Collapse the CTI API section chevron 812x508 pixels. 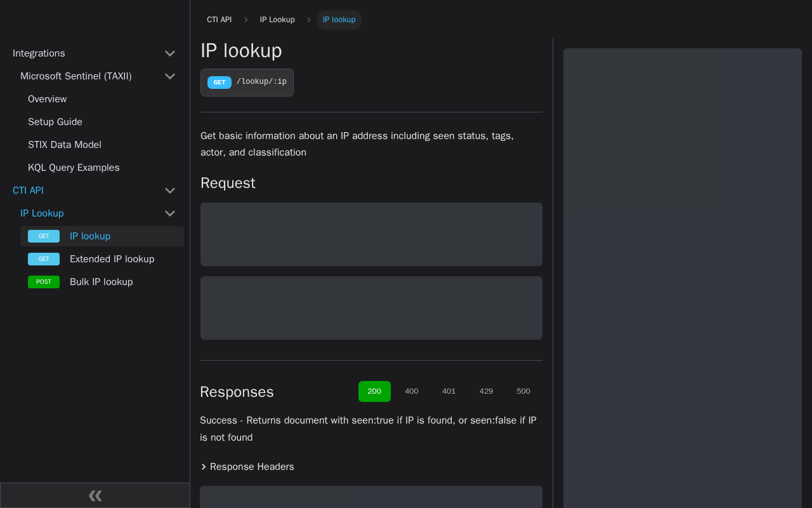(170, 190)
